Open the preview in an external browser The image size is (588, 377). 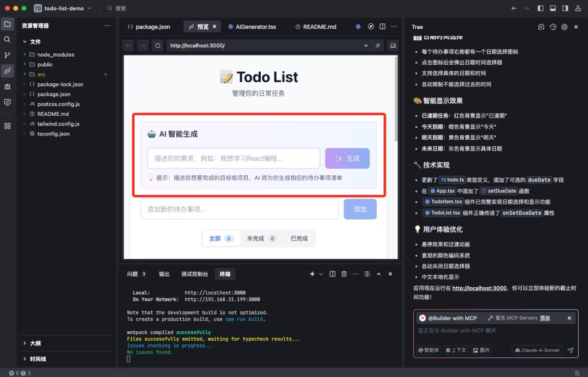coord(378,46)
